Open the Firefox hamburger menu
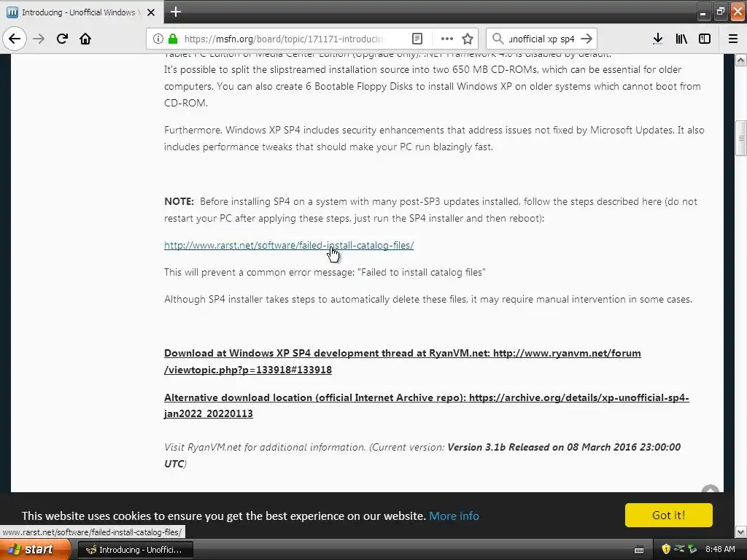Viewport: 747px width, 560px height. tap(733, 39)
